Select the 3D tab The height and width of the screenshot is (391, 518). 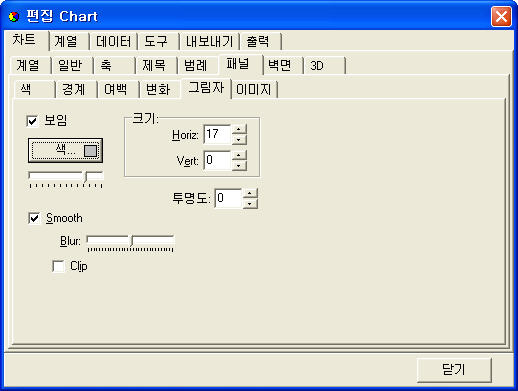[324, 65]
